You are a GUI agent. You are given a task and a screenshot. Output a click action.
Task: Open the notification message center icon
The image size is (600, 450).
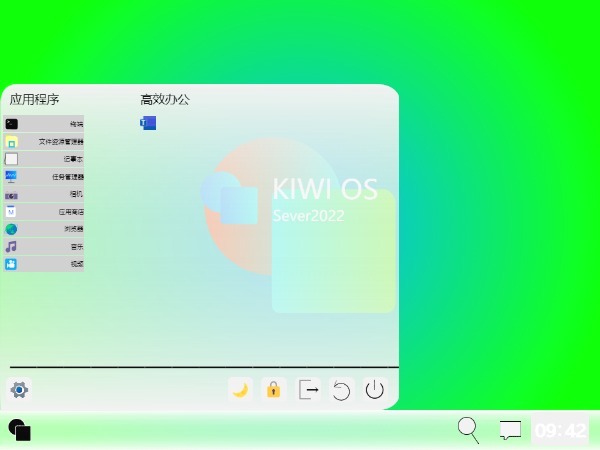pyautogui.click(x=511, y=430)
